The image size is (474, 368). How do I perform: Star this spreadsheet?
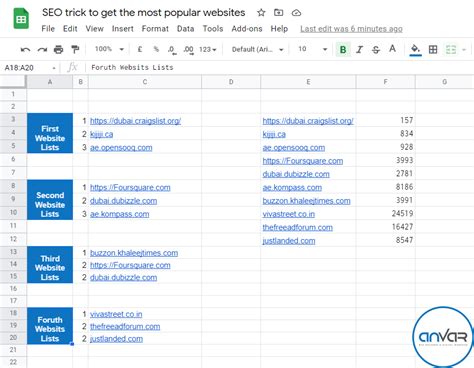pos(261,13)
